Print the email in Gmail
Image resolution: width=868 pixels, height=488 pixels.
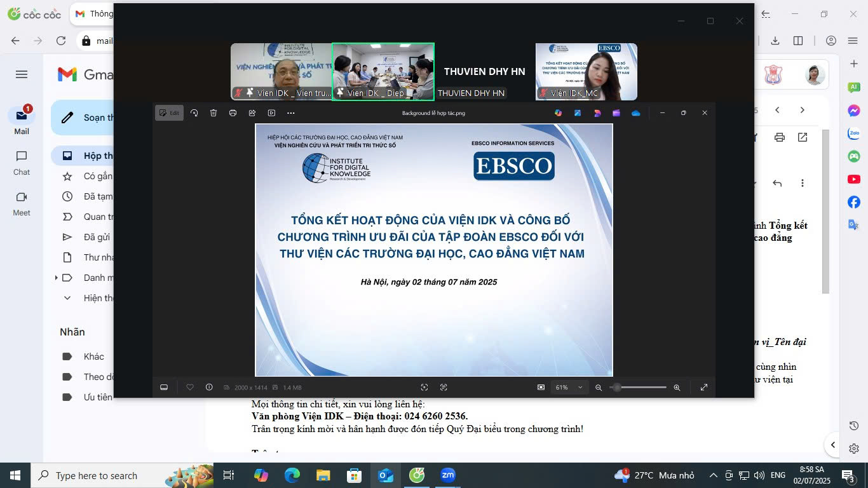click(780, 137)
